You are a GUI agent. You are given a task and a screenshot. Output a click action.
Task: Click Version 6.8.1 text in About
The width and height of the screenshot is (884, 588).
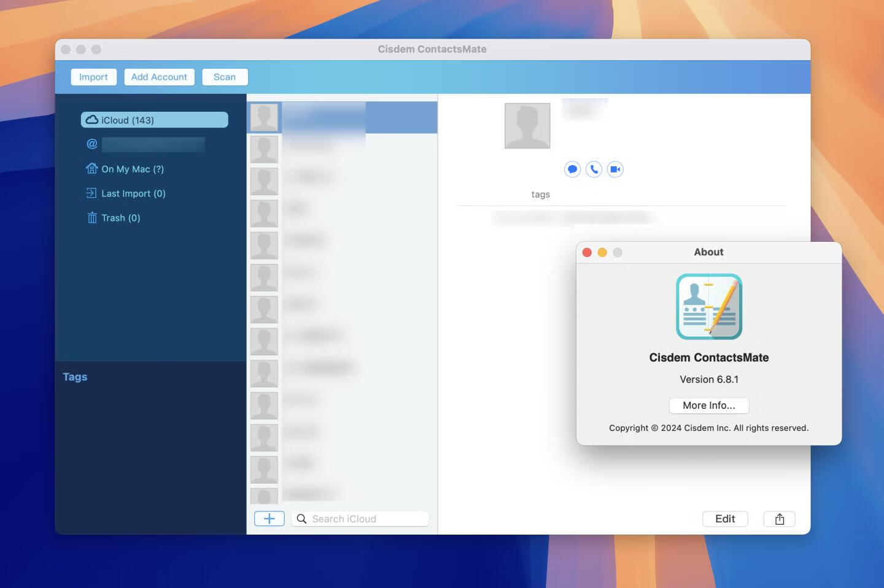pyautogui.click(x=709, y=379)
